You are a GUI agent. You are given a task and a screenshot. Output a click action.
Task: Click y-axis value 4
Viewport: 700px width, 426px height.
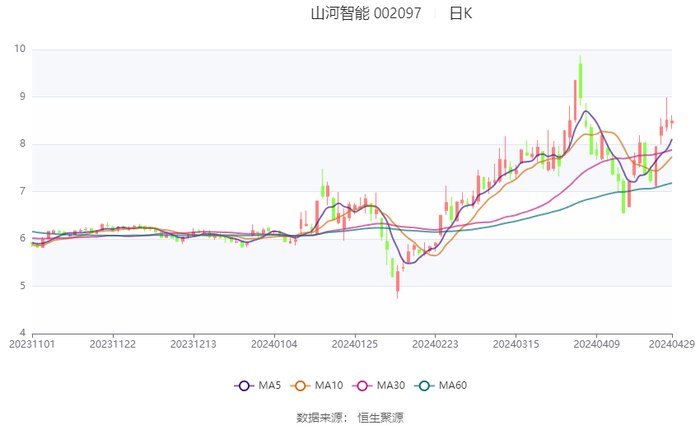(x=23, y=333)
